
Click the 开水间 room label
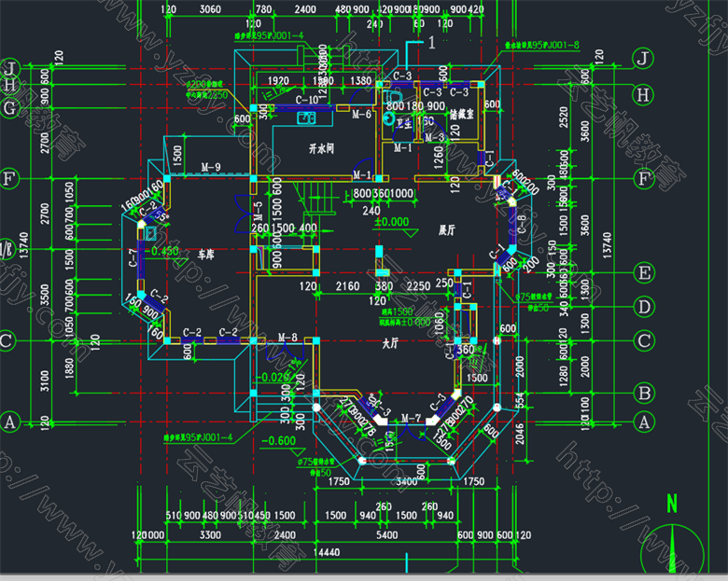(321, 148)
